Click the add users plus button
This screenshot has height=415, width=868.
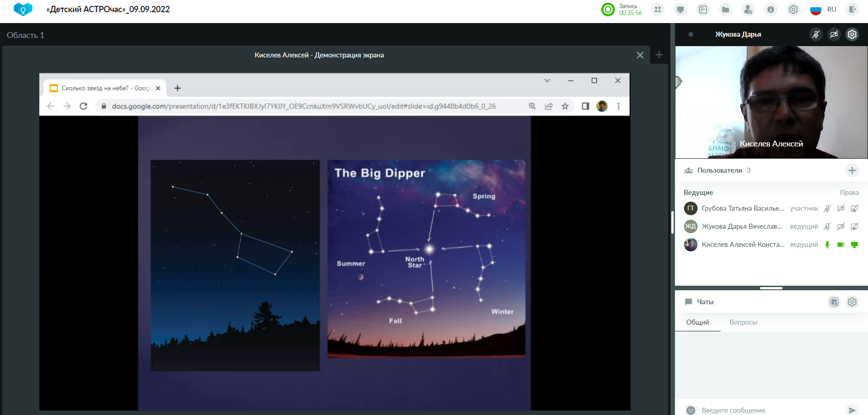852,170
